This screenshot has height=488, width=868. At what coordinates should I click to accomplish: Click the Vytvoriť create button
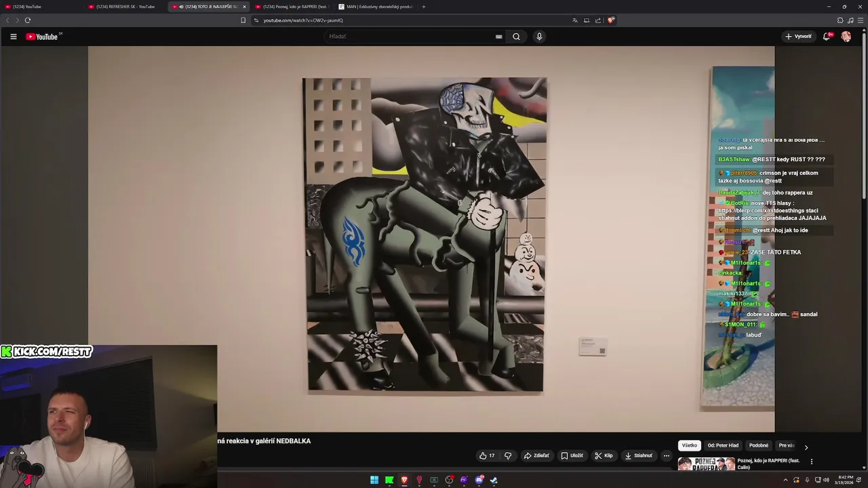[x=798, y=37]
